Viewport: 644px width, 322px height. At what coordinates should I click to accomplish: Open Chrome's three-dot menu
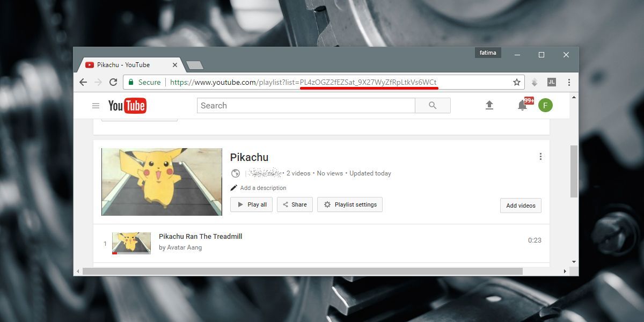click(569, 82)
